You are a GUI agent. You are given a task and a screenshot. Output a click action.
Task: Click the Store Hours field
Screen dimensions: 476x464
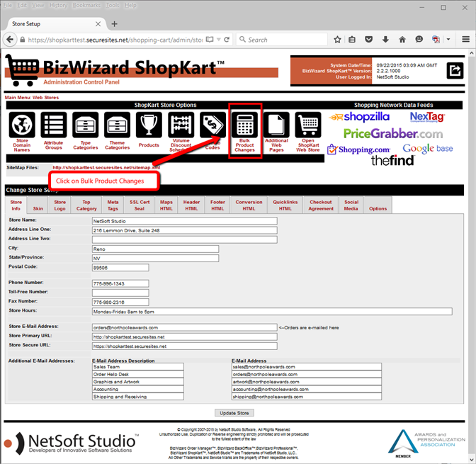[272, 312]
